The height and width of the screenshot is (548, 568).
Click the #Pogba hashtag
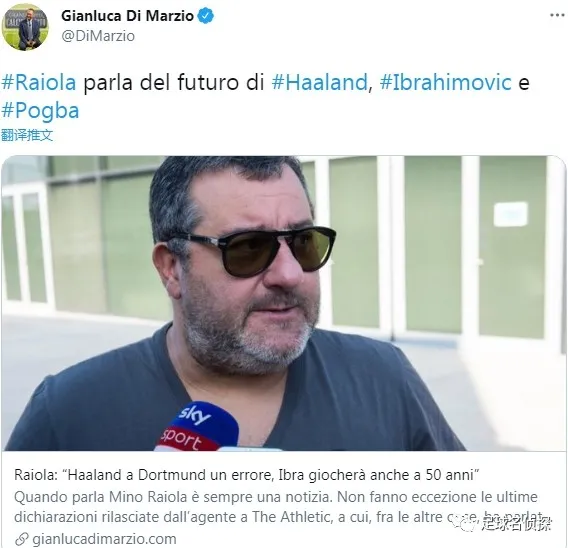40,110
